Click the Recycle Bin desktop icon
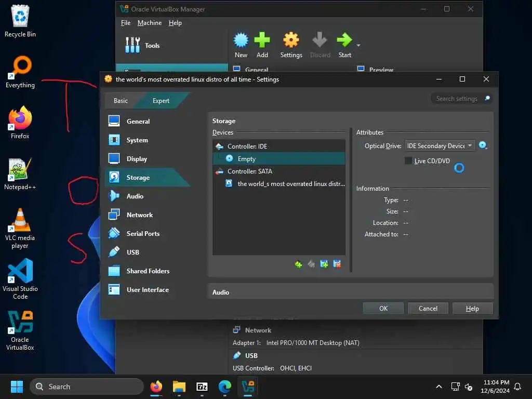 coord(20,21)
